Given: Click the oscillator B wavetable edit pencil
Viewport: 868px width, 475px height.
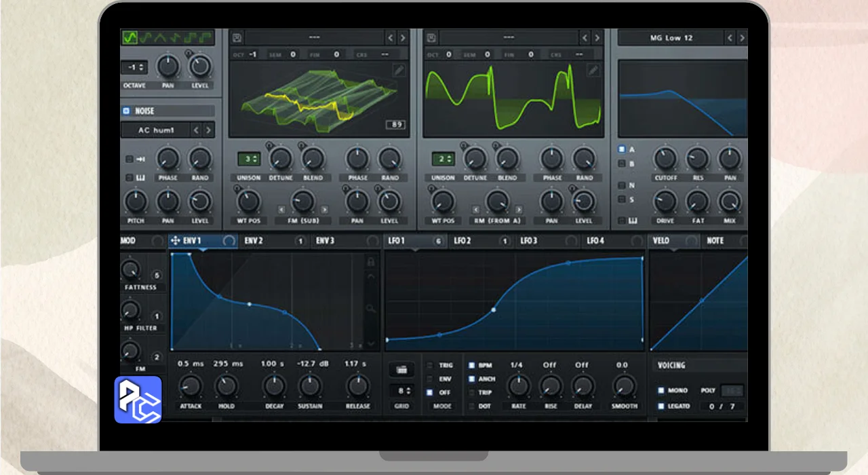Looking at the screenshot, I should (593, 70).
